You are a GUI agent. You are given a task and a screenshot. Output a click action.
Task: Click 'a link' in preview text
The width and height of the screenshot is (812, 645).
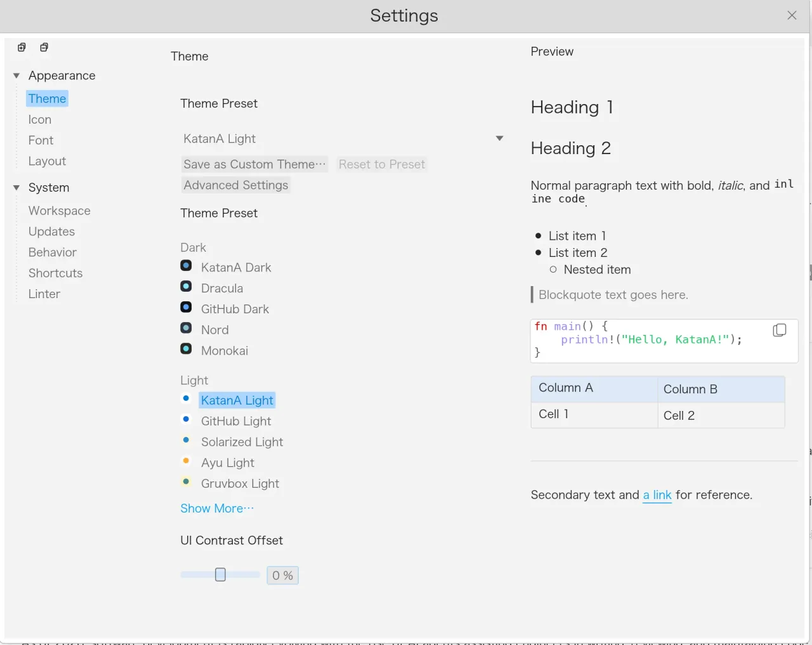(x=657, y=495)
